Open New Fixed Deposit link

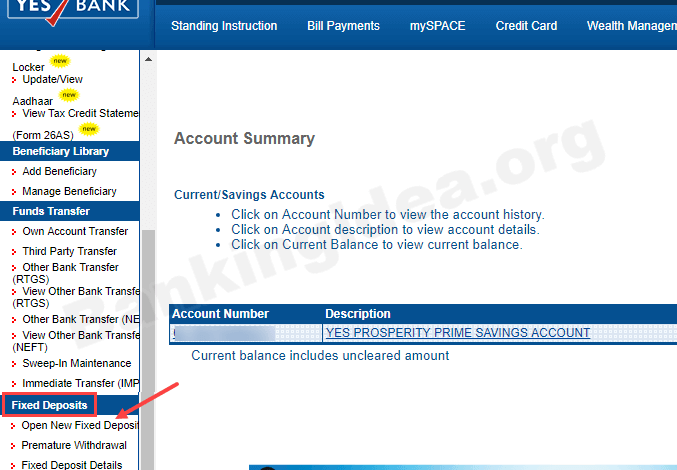coord(80,426)
